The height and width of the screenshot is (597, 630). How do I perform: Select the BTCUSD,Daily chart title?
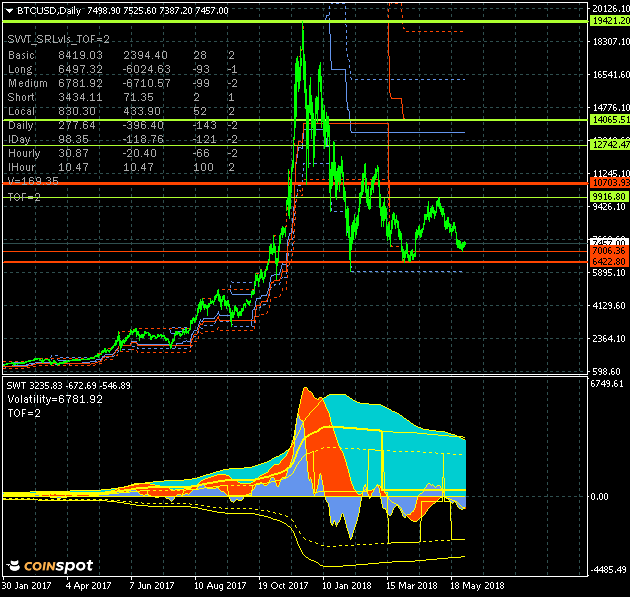point(50,9)
